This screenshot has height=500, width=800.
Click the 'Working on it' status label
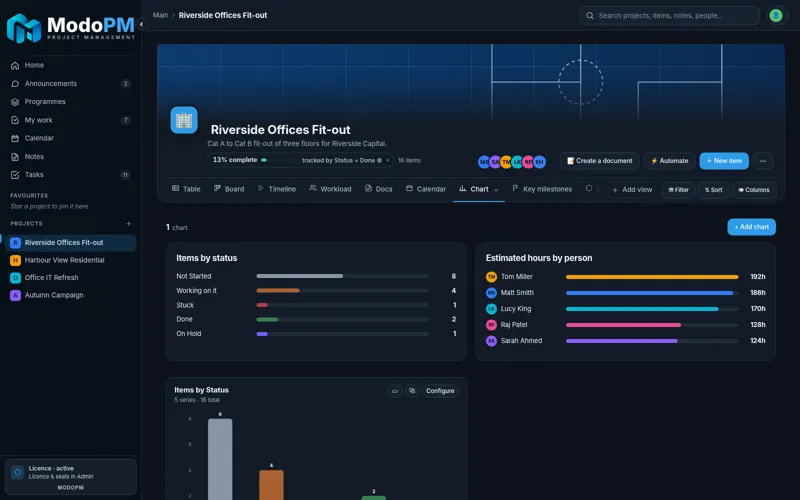196,291
